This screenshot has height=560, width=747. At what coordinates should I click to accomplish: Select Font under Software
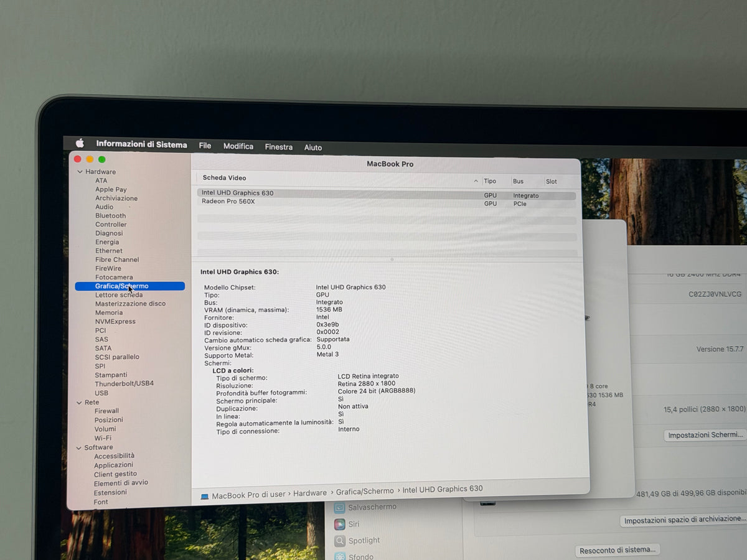[x=101, y=502]
